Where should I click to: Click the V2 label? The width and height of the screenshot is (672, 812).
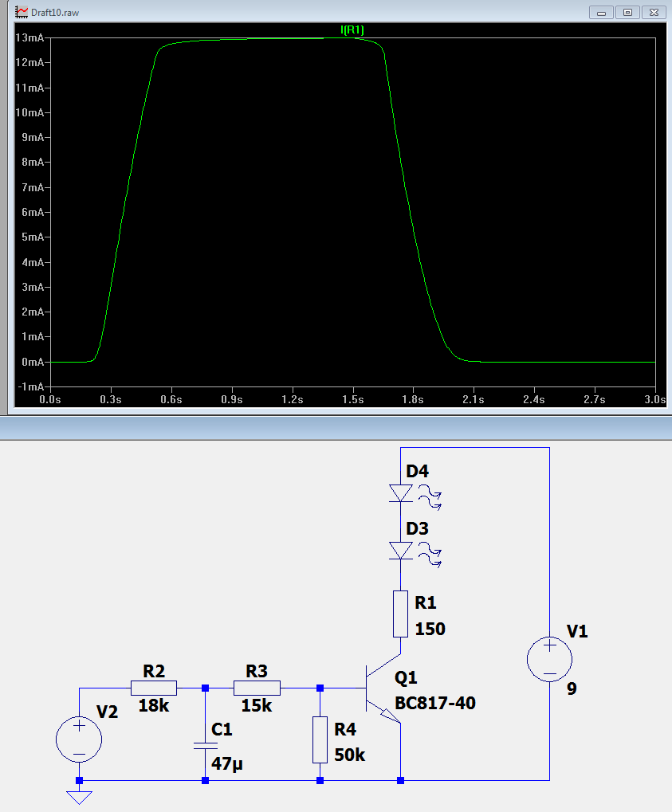[x=108, y=712]
